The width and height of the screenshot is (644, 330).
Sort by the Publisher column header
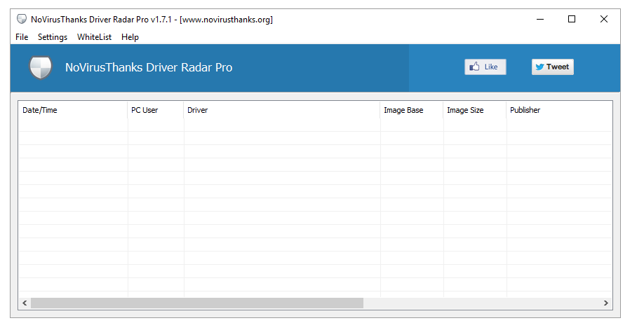click(559, 110)
